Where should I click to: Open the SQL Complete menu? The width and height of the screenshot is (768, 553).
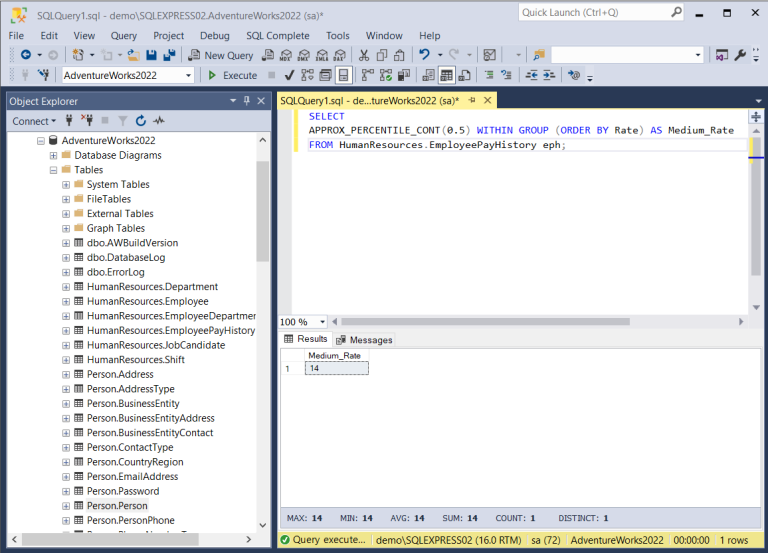pos(277,35)
